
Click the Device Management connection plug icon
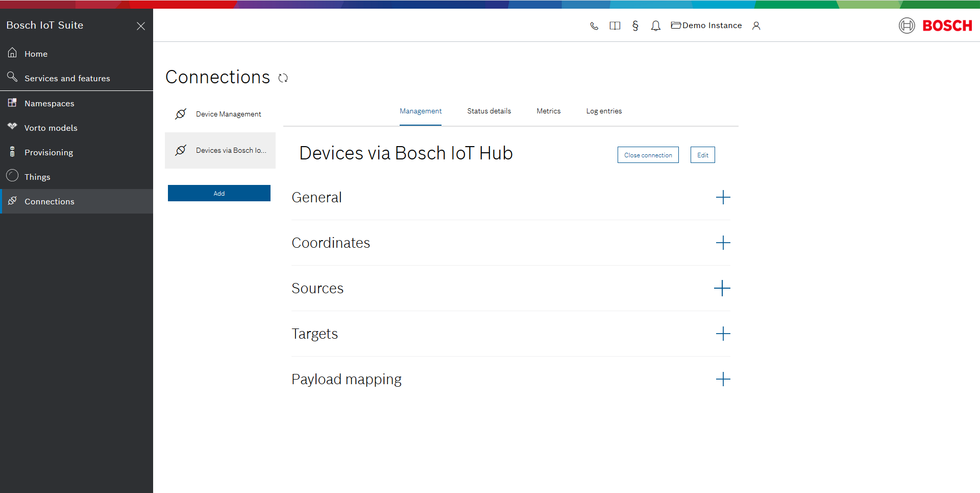[x=181, y=114]
